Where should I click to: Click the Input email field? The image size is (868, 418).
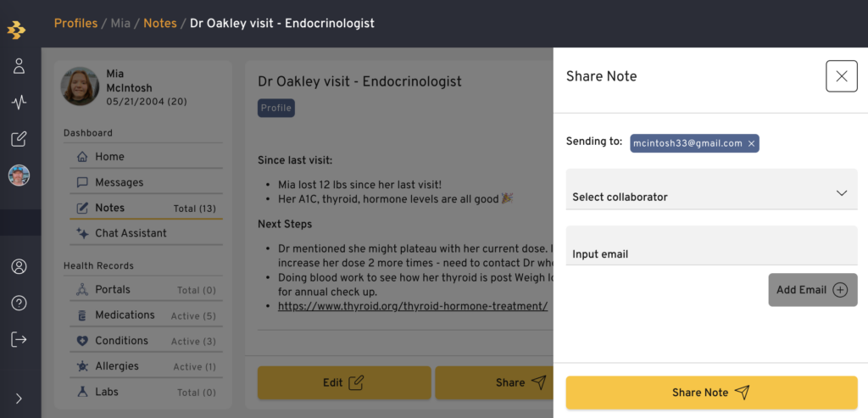(x=711, y=245)
